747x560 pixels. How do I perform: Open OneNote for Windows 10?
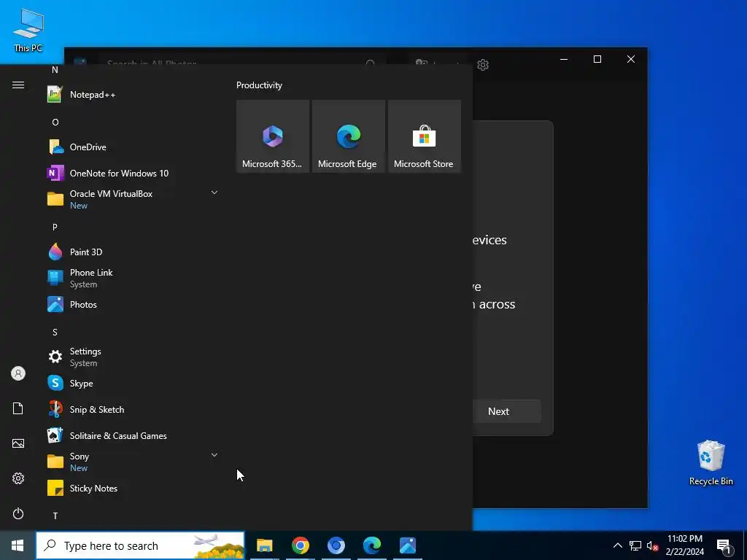(131, 174)
